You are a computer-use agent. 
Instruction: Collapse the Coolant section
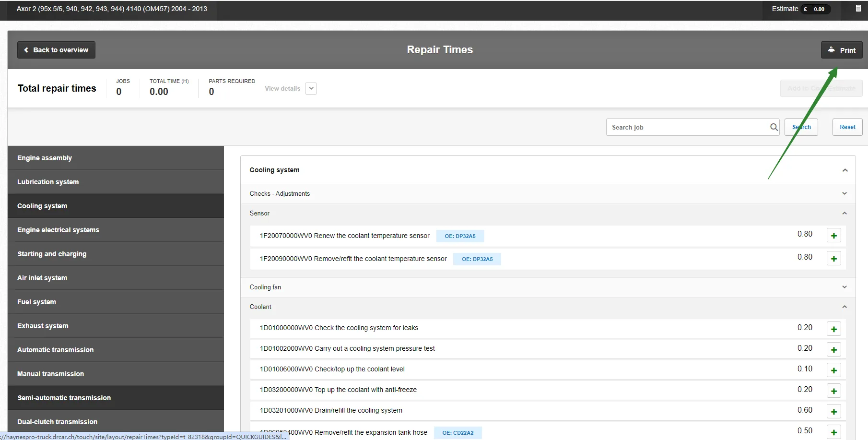point(548,307)
